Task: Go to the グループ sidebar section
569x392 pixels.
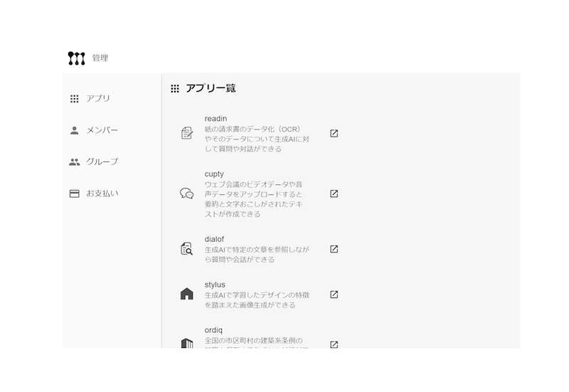Action: pos(102,161)
